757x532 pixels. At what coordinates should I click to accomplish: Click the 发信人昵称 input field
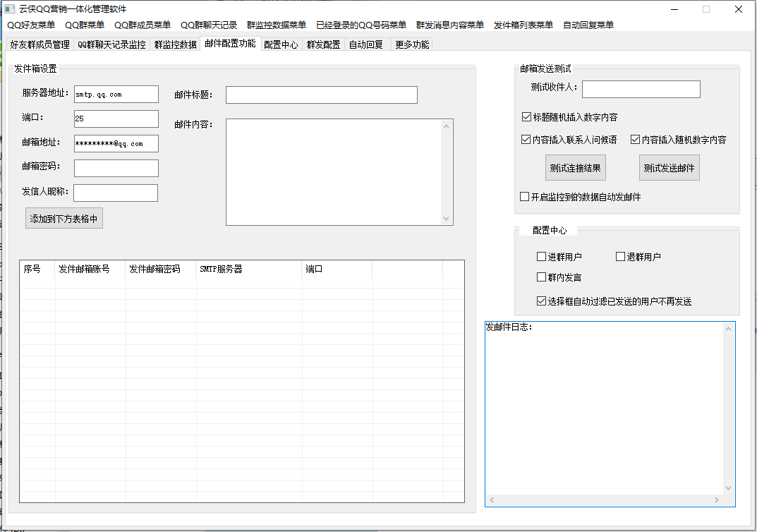click(x=116, y=193)
